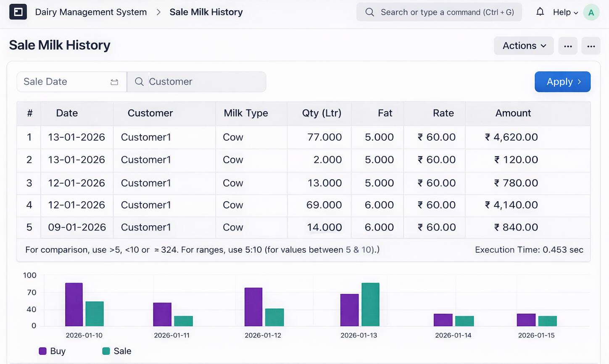Open the Sale Date picker field

click(x=71, y=81)
